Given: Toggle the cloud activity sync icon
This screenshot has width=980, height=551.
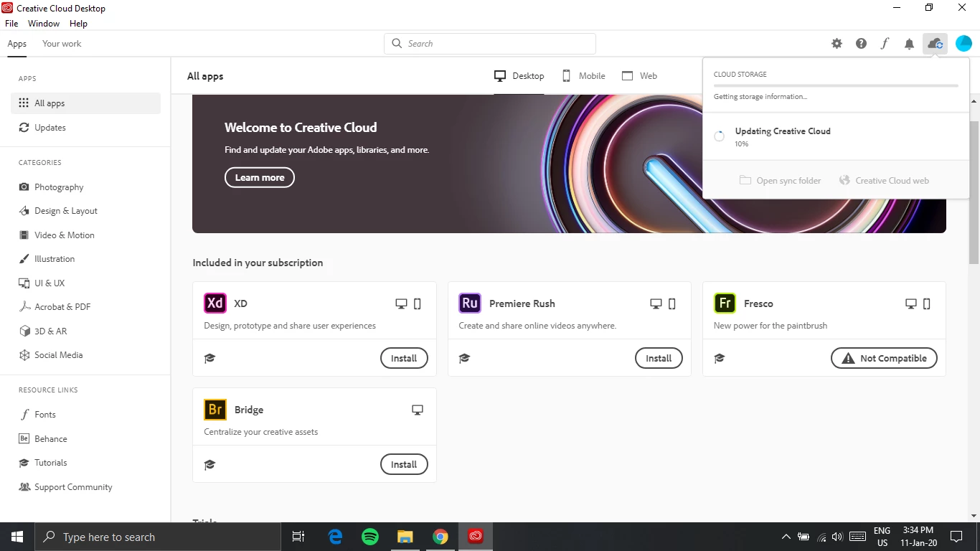Looking at the screenshot, I should pyautogui.click(x=935, y=44).
